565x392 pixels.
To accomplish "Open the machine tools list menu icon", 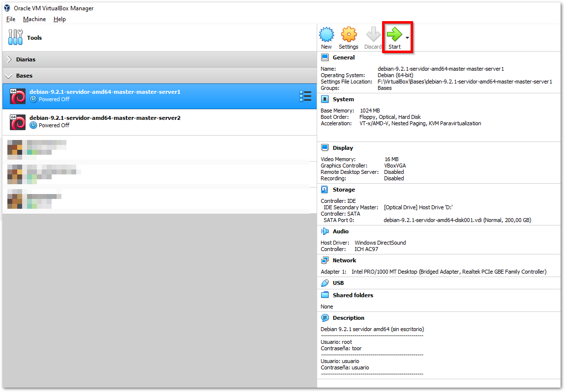I will [305, 96].
